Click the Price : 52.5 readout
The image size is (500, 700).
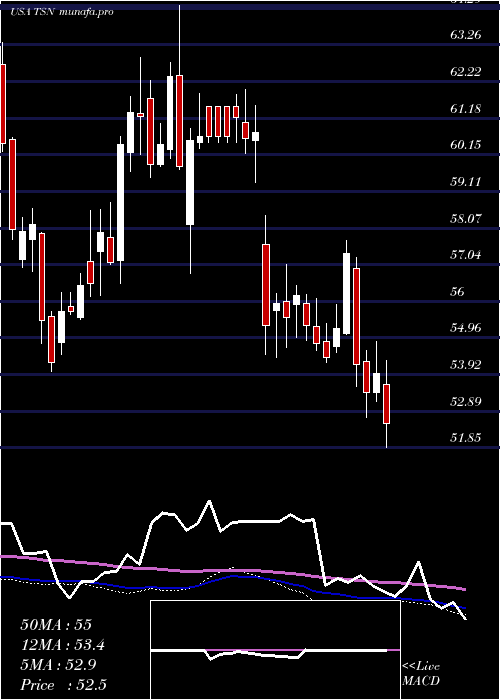63,685
